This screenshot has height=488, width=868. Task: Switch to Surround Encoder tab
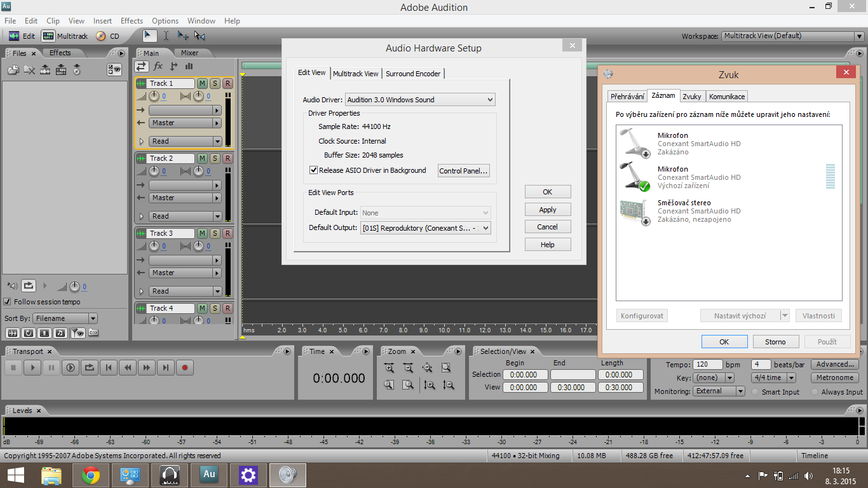(x=413, y=74)
